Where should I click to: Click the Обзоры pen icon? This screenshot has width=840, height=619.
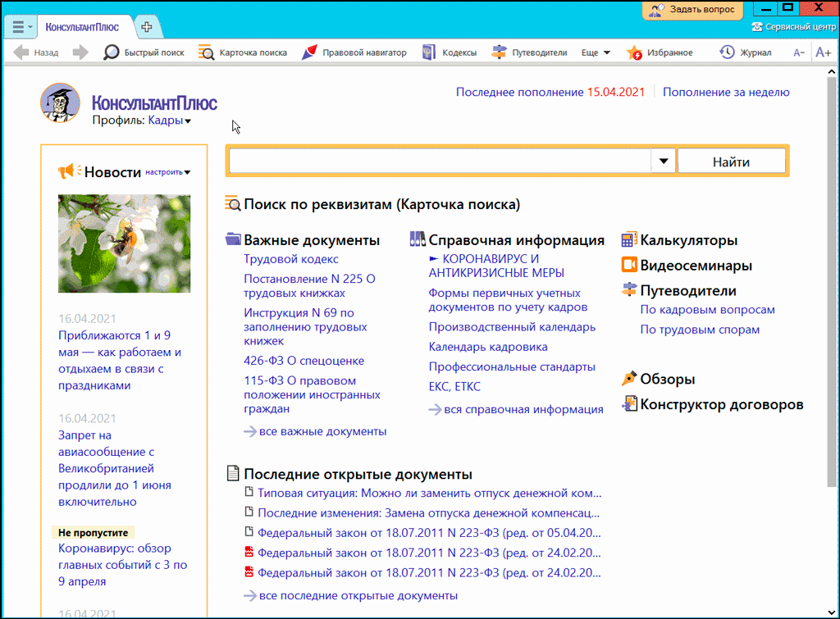(629, 379)
